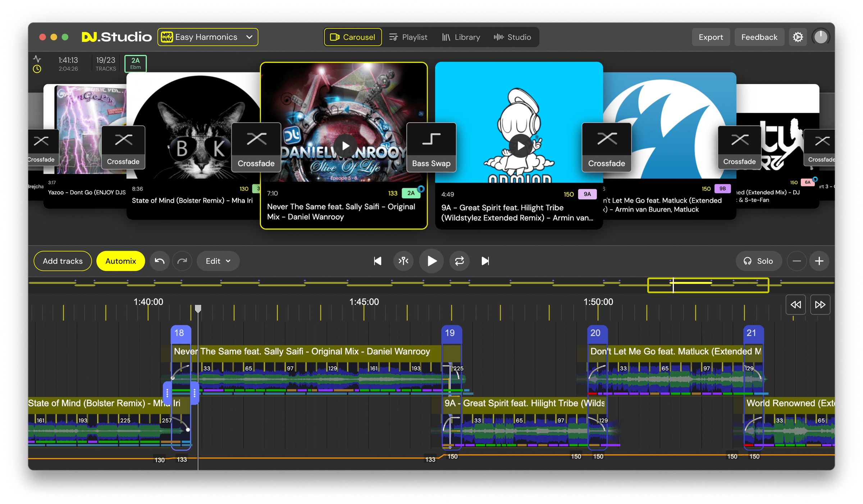Expand the Edit menu
The height and width of the screenshot is (504, 863).
click(218, 261)
